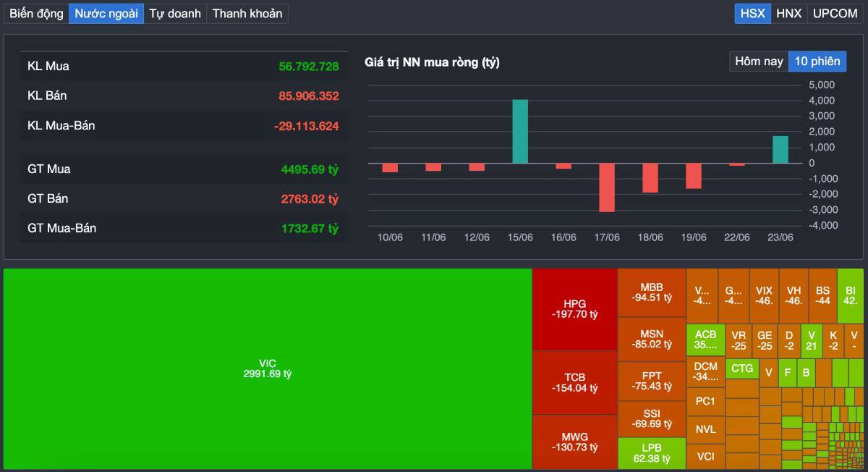
Task: Switch to the Biến động tab
Action: 36,13
